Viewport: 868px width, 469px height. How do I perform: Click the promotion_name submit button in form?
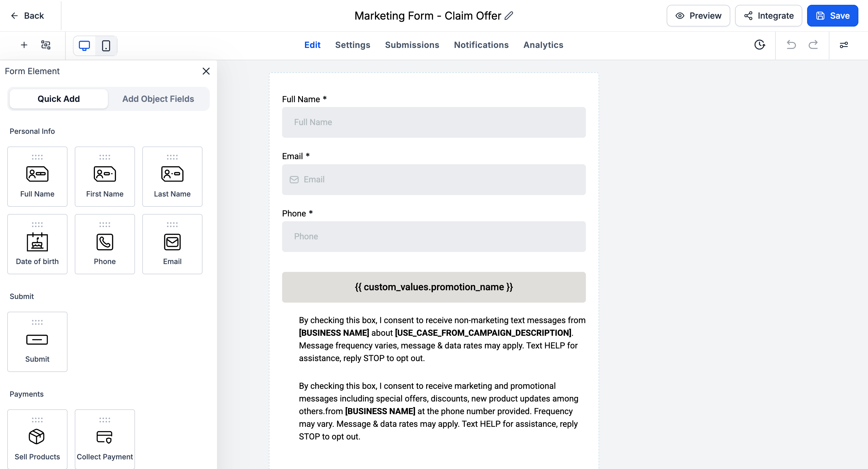tap(434, 287)
